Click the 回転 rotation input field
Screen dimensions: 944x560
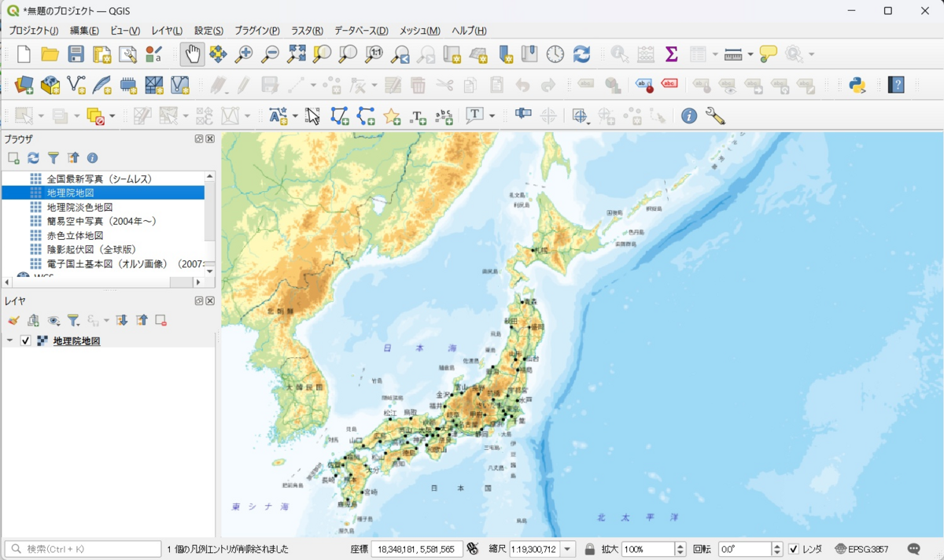click(x=745, y=549)
